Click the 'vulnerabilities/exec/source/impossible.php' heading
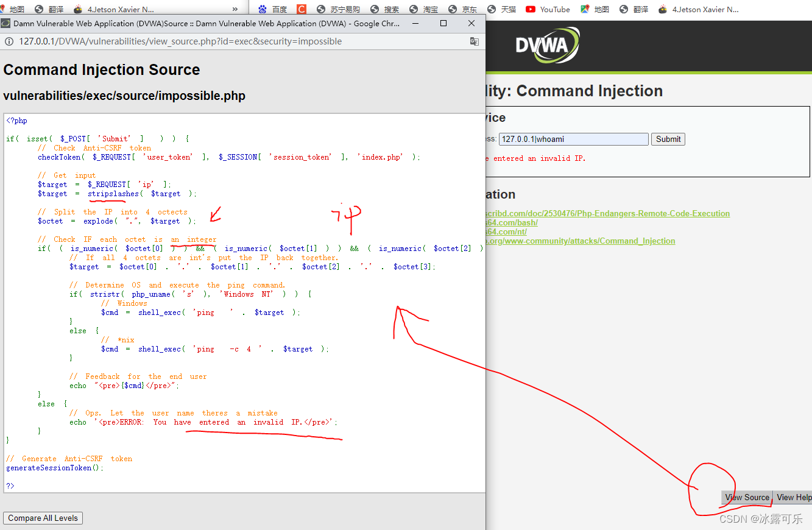The image size is (812, 530). click(x=124, y=96)
